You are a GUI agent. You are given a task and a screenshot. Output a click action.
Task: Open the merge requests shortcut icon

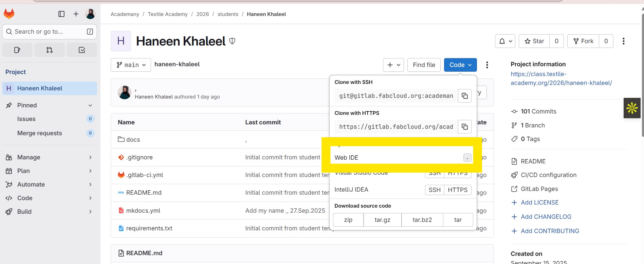point(50,50)
